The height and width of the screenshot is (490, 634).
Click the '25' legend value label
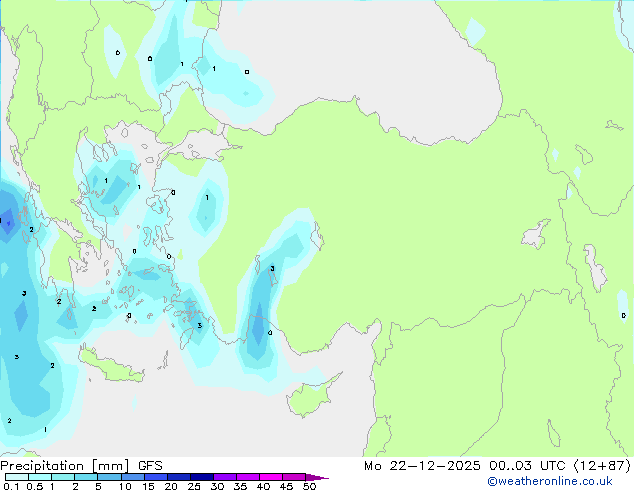194,486
